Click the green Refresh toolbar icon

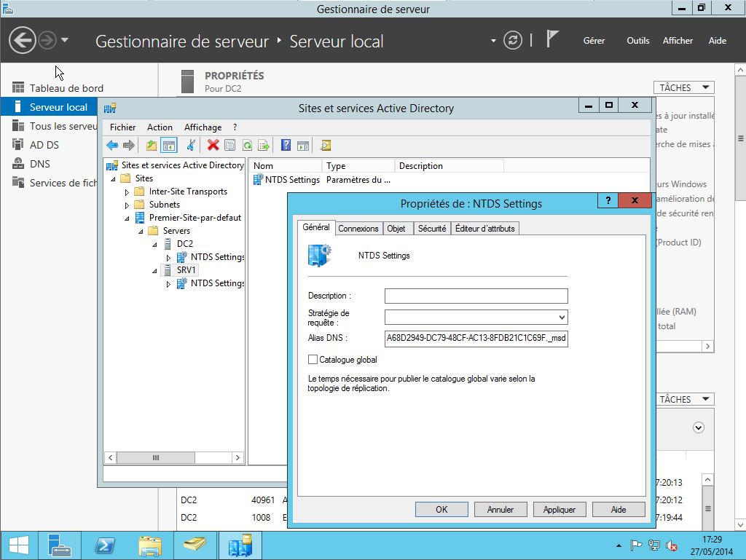click(247, 146)
